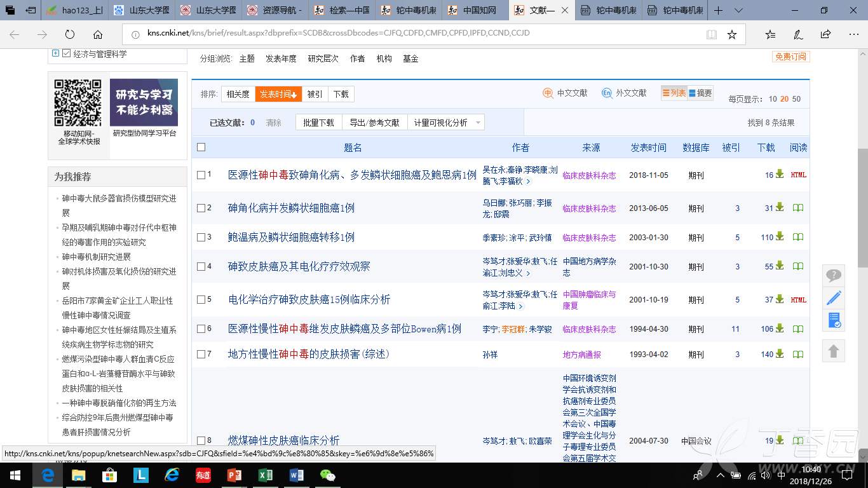The image size is (868, 488).
Task: Open WeChat from the taskbar
Action: click(x=328, y=475)
